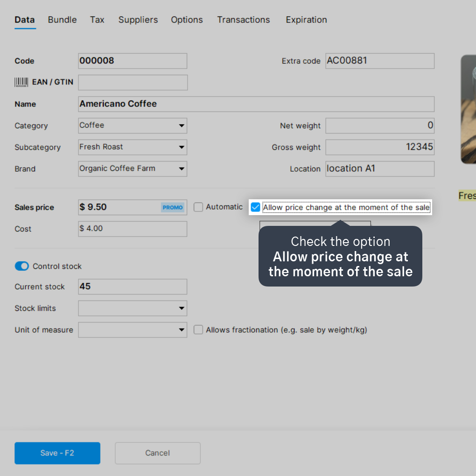Open the Category dropdown

pos(133,126)
